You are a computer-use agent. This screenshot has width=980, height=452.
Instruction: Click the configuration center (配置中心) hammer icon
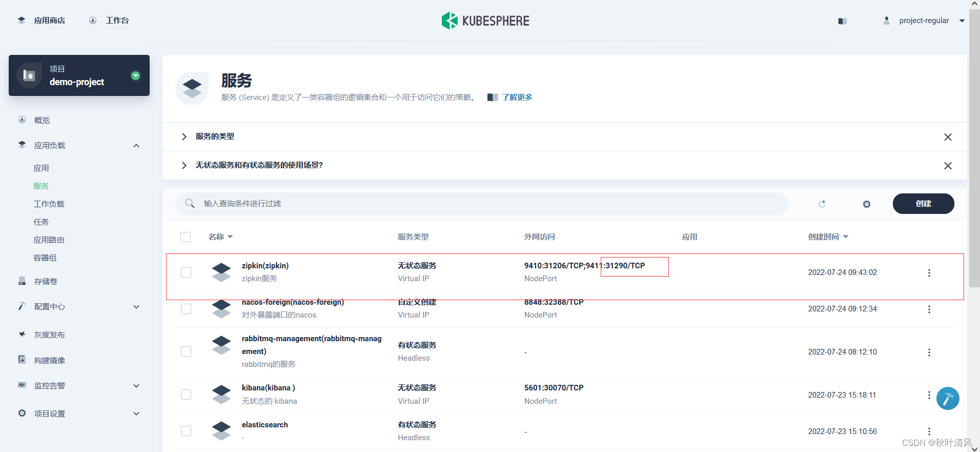22,306
